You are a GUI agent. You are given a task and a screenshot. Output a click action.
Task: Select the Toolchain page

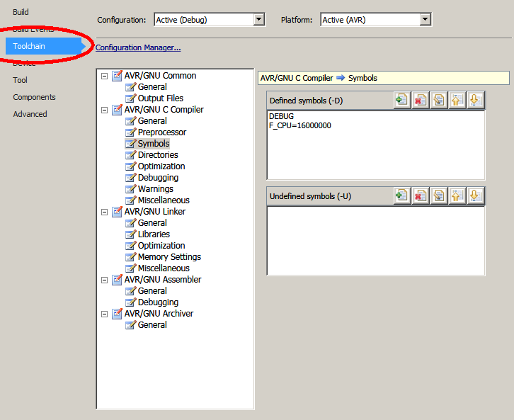coord(44,46)
